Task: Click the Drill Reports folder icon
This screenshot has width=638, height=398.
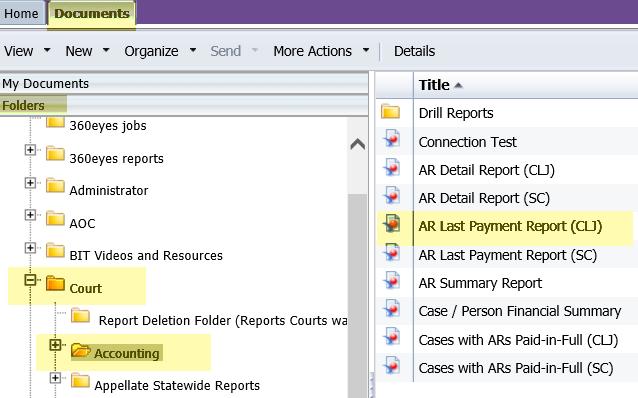Action: (x=391, y=111)
